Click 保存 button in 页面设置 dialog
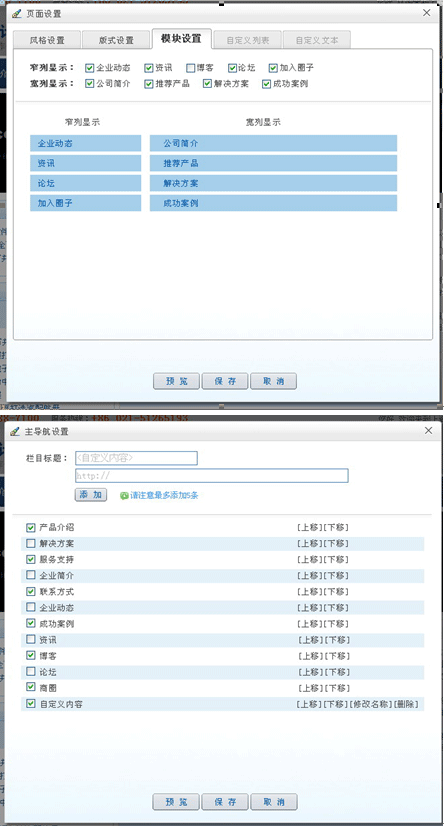Screen dimensions: 444x826 [x=225, y=381]
